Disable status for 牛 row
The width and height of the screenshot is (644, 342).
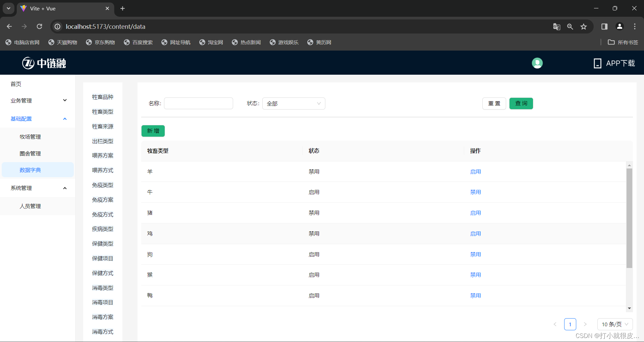click(475, 192)
